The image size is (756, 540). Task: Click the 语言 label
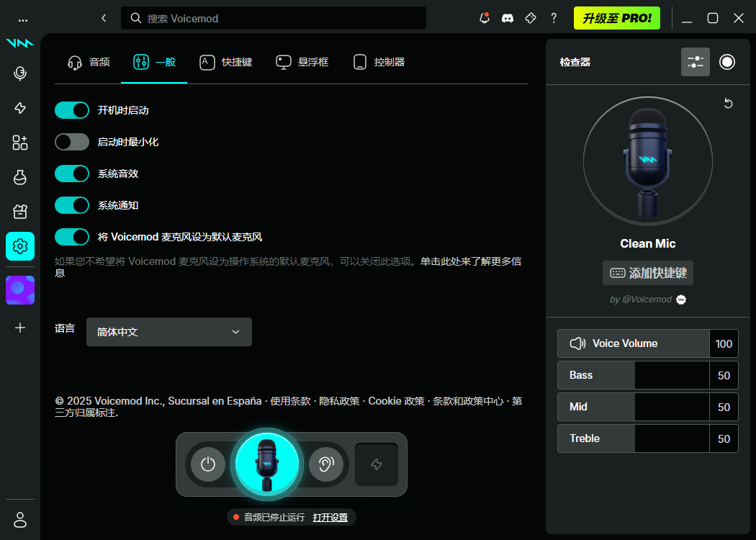click(65, 328)
